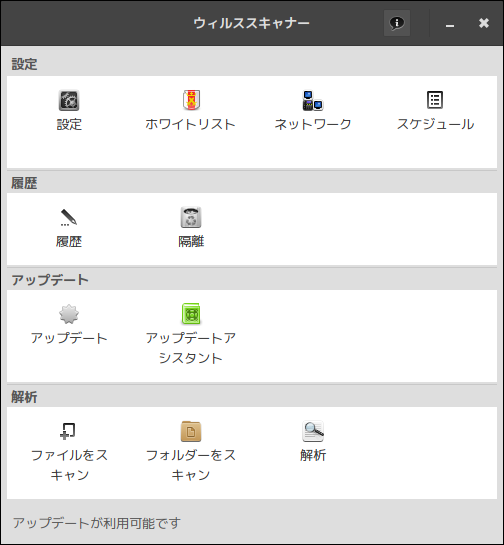504x545 pixels.
Task: Click the bold アップデート section header
Action: (50, 280)
